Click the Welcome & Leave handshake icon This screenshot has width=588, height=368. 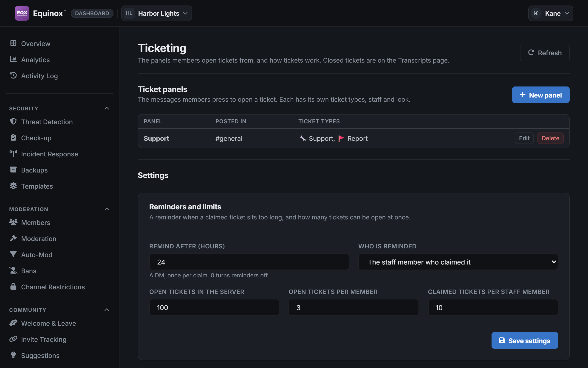[x=13, y=323]
